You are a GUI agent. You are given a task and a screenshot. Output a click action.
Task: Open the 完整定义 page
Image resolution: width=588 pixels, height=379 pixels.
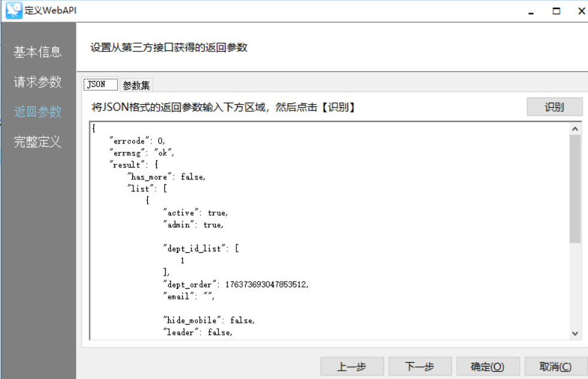[38, 142]
